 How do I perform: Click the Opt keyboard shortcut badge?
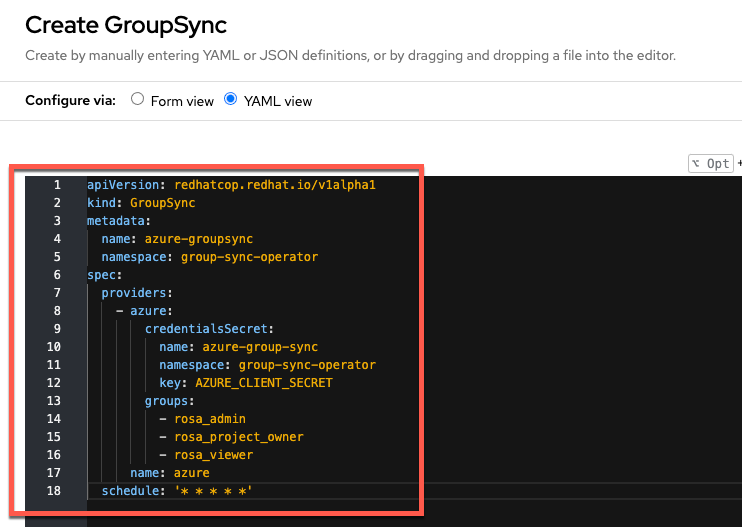coord(711,164)
